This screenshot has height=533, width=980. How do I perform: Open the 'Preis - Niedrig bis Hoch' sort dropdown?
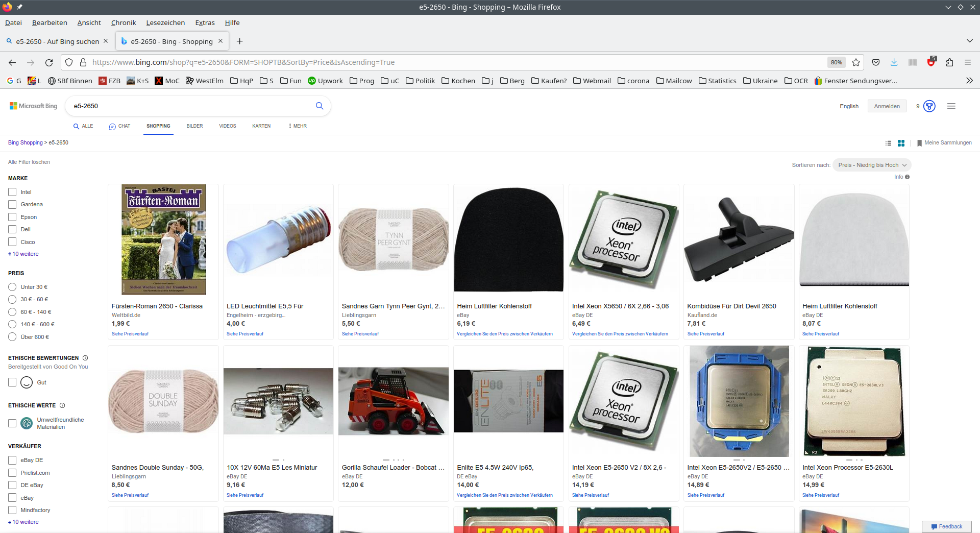coord(872,165)
